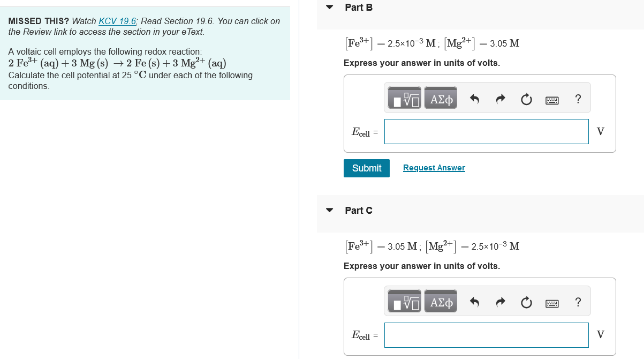This screenshot has width=644, height=359.
Task: Click the math template icon in Part C
Action: (404, 301)
